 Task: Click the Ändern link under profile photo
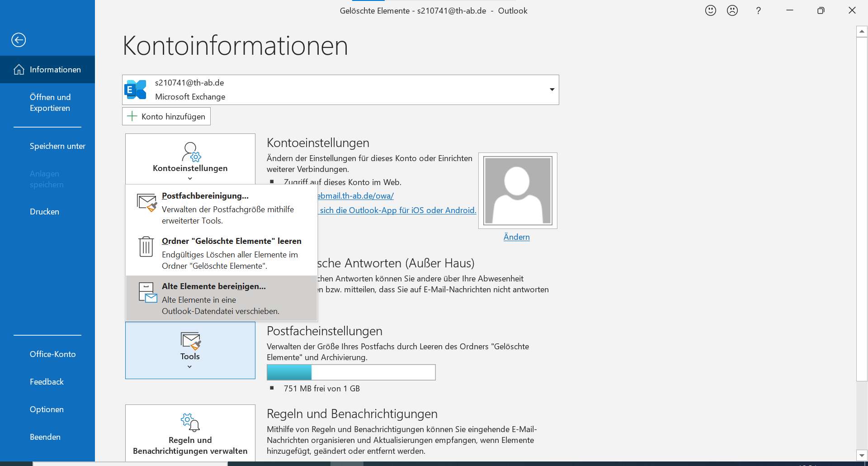point(516,237)
